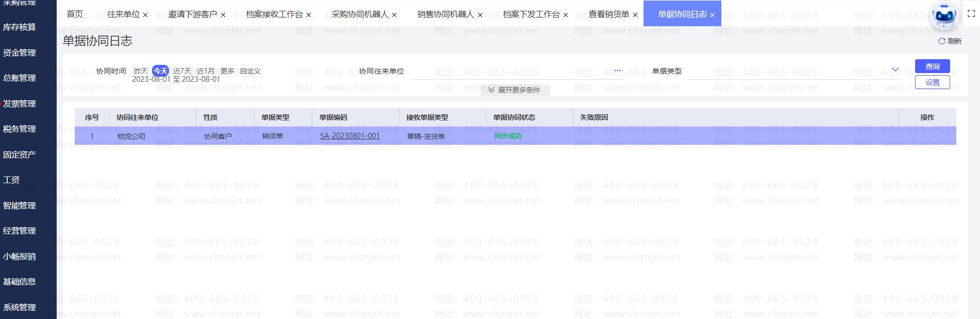Select the 昨天 time filter
Viewport: 980px width, 319px height.
pos(141,71)
